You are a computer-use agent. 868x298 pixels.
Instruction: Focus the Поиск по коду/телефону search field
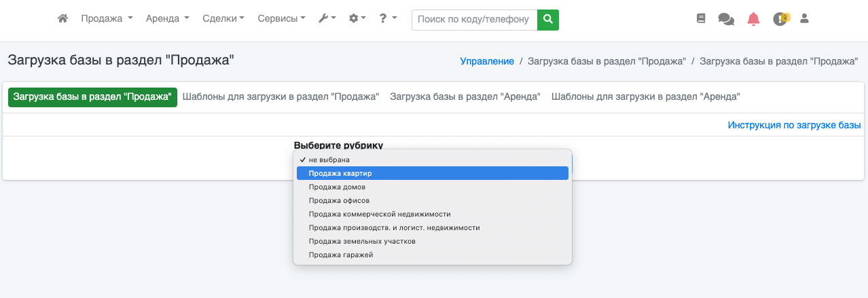473,20
